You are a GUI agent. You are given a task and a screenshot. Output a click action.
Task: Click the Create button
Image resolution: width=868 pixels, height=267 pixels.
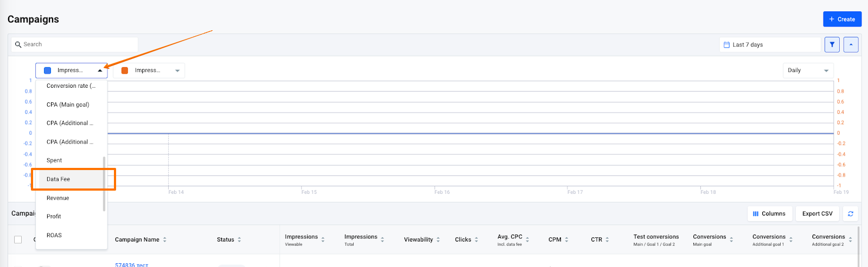(x=841, y=19)
